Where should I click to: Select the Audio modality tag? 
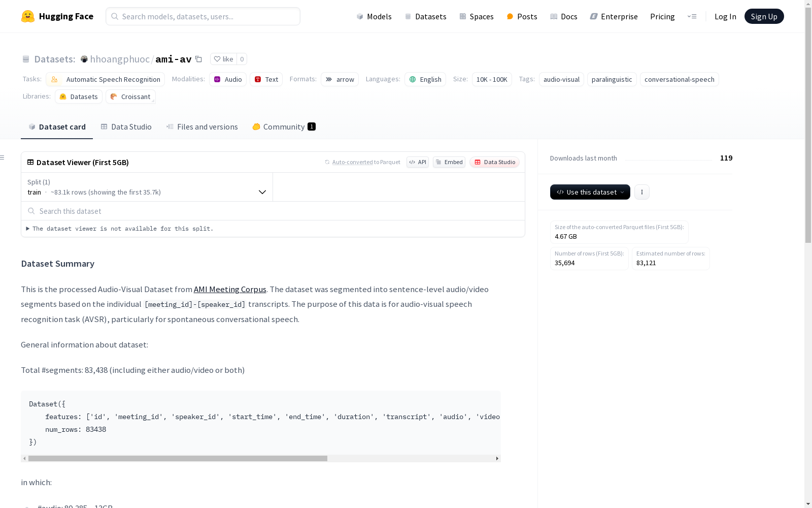click(x=228, y=79)
